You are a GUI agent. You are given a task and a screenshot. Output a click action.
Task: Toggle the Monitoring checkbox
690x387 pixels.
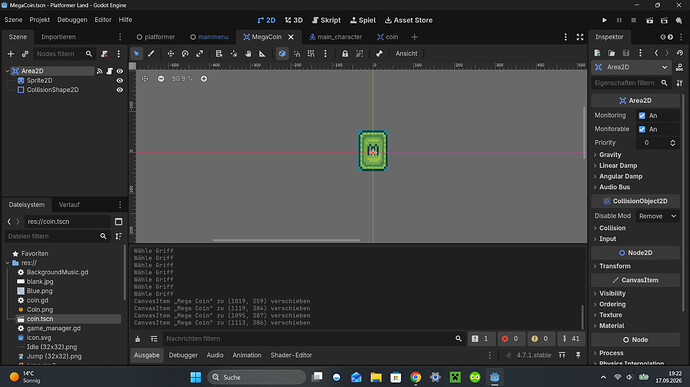point(642,115)
